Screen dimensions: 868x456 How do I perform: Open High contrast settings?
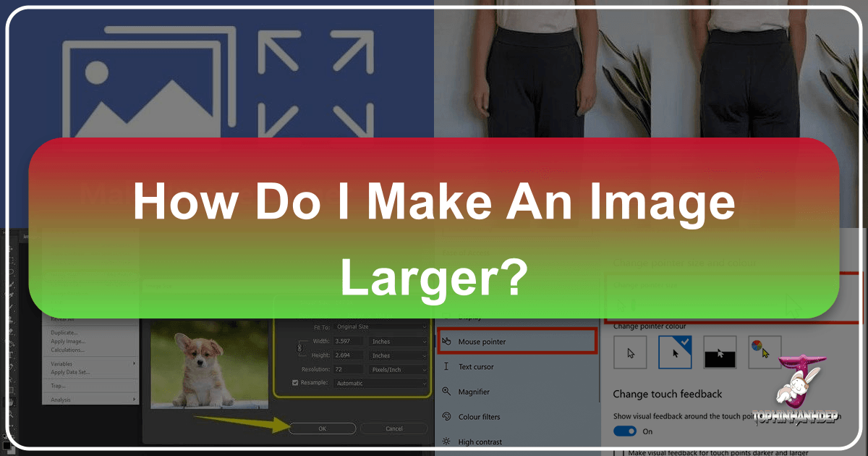click(482, 441)
